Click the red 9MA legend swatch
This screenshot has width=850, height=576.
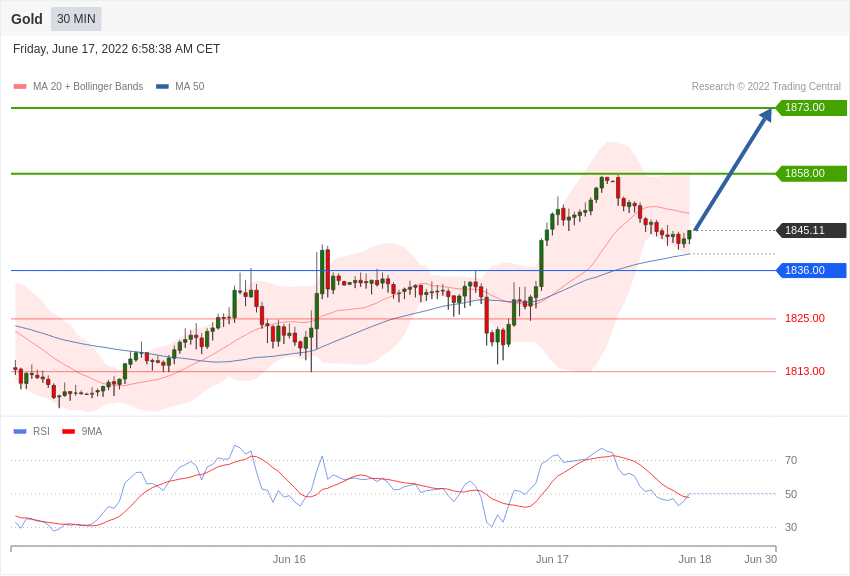[x=69, y=432]
